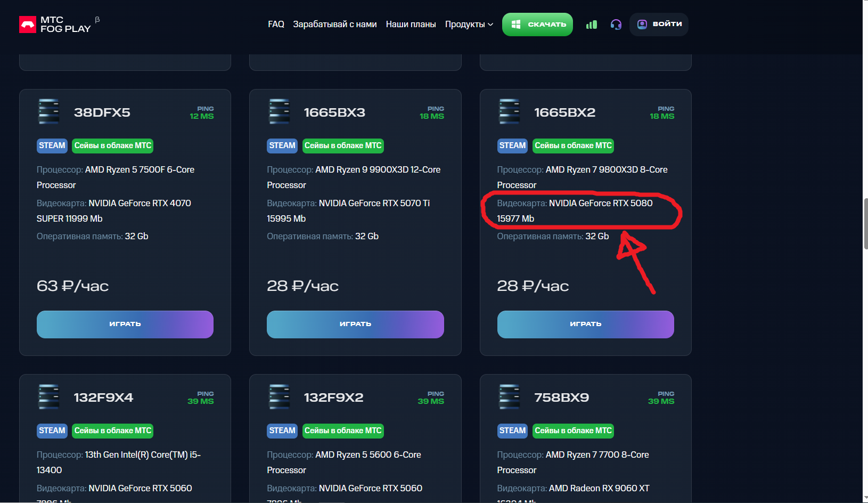Click the green Скачать download button
This screenshot has height=503, width=868.
[537, 25]
